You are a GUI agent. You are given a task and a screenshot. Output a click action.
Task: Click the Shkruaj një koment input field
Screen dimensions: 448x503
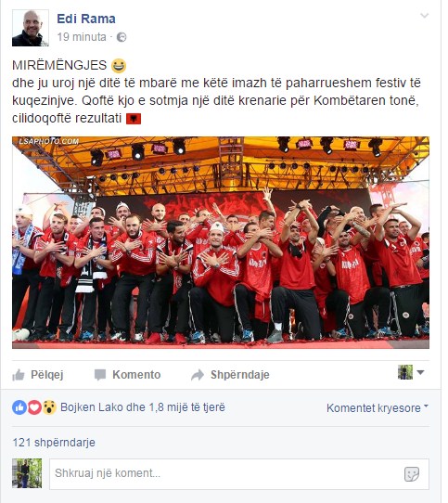pyautogui.click(x=239, y=474)
